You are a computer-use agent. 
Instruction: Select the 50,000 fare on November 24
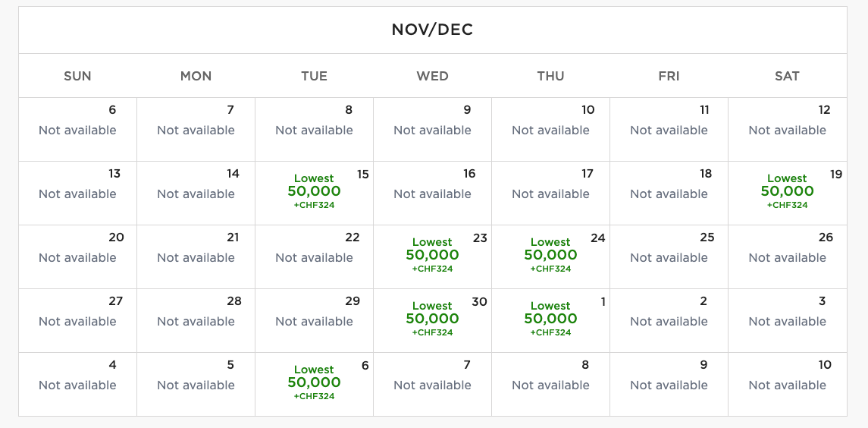550,255
